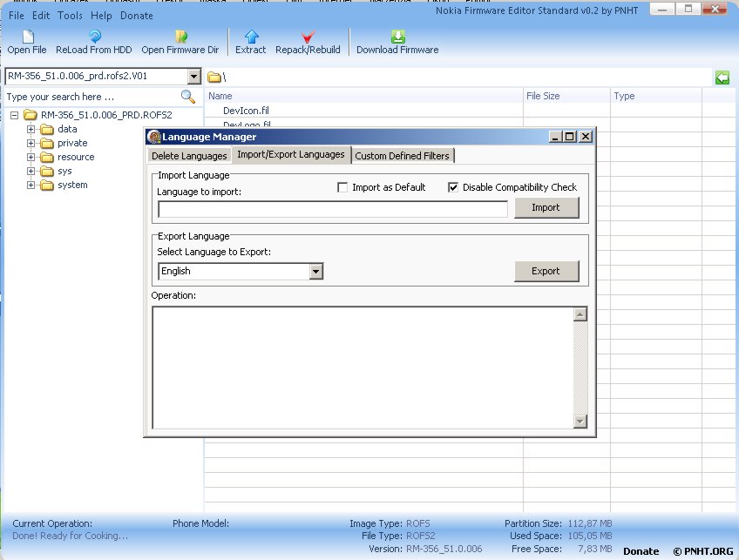Switch to Import/Export Languages tab
Viewport: 739px width, 560px height.
291,154
